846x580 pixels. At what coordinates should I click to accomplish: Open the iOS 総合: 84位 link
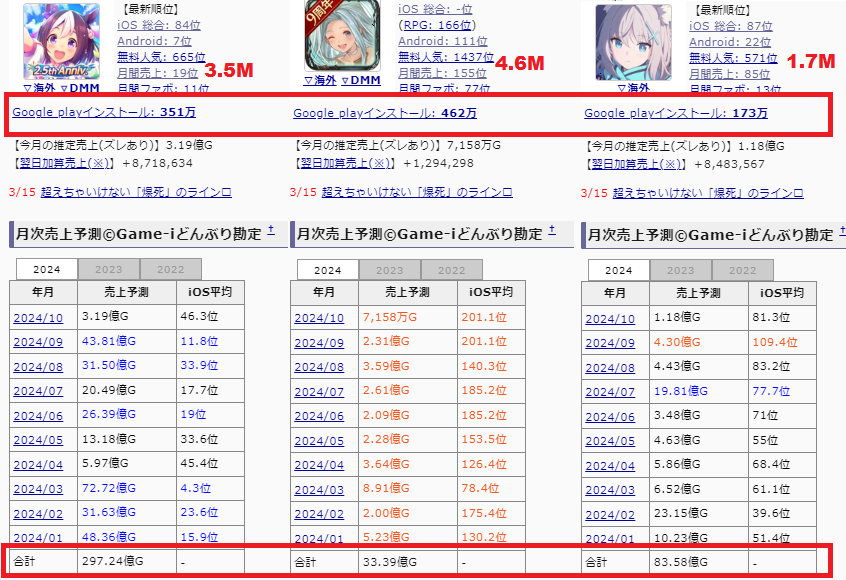coord(159,25)
